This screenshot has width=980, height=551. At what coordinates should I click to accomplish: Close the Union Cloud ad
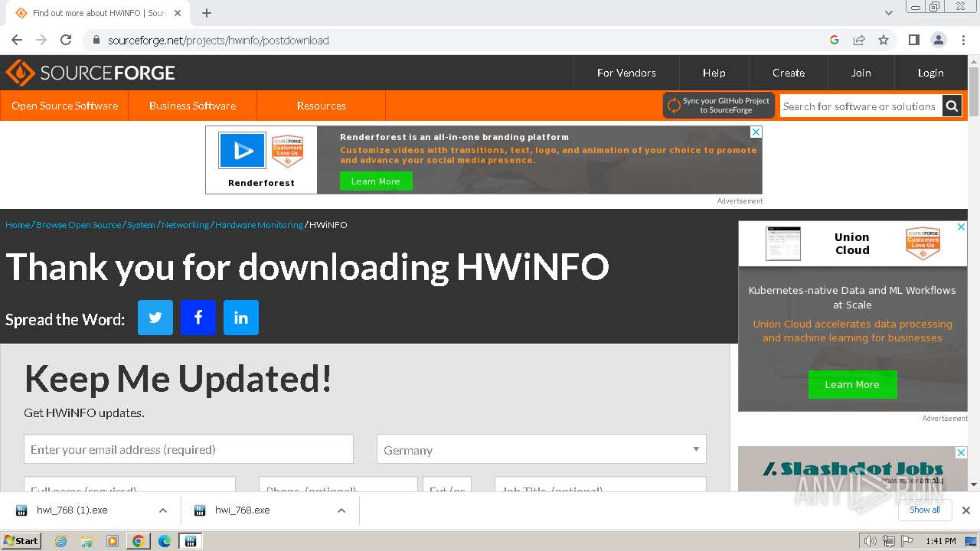pyautogui.click(x=961, y=227)
